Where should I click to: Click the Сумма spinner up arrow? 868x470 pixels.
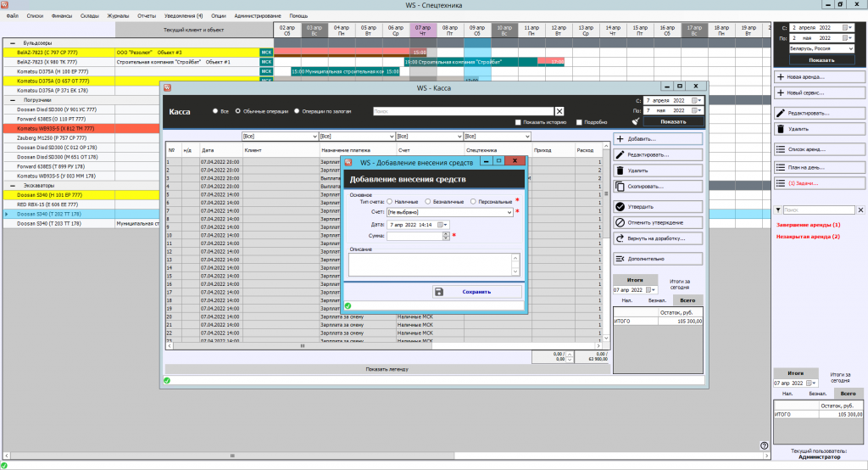point(446,233)
